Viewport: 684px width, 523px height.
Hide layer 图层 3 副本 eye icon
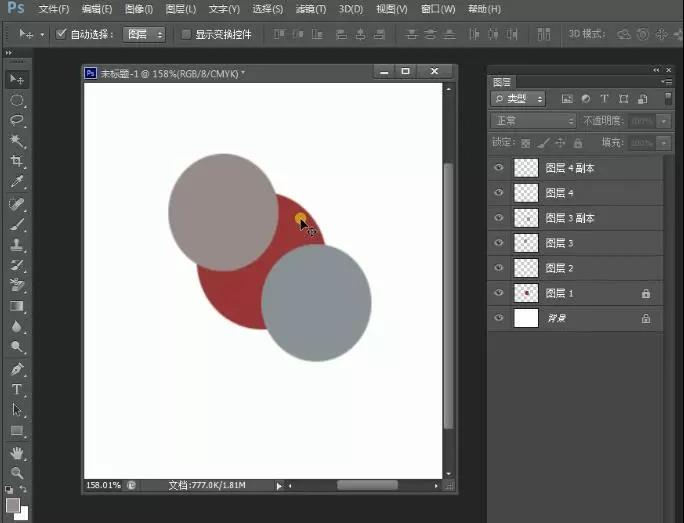[499, 218]
